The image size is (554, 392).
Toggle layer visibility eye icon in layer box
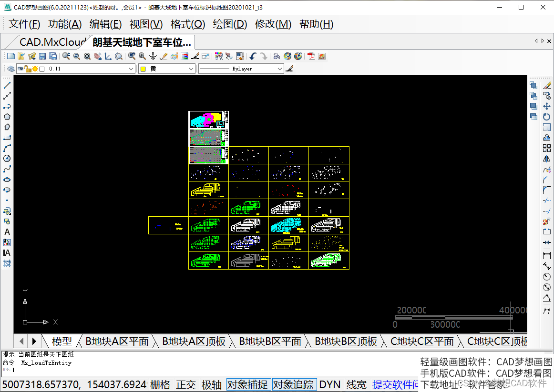click(21, 69)
